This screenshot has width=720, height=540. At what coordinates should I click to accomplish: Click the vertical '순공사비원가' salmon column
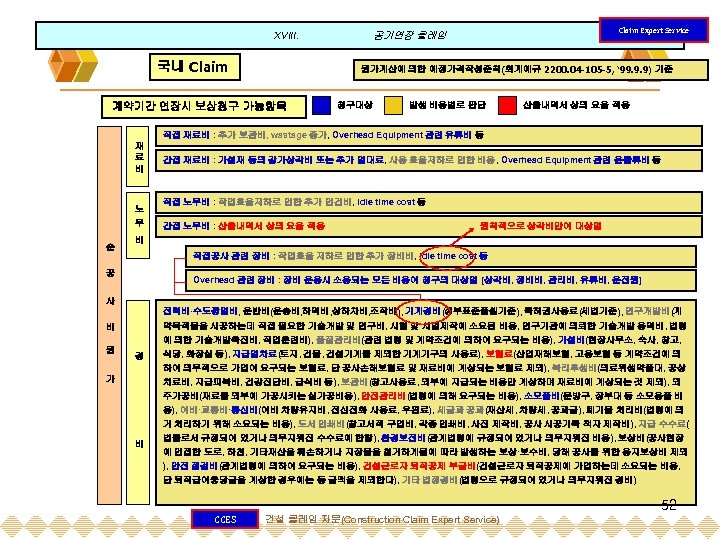click(x=109, y=315)
